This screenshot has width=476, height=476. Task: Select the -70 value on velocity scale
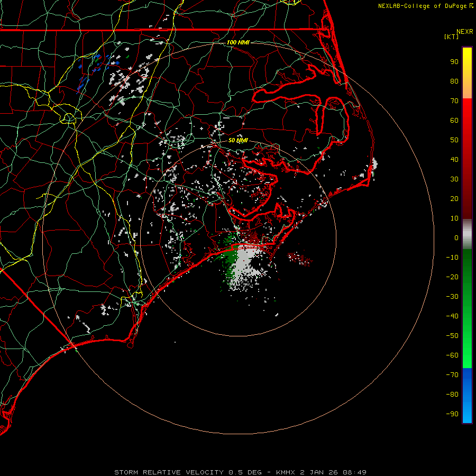click(452, 375)
